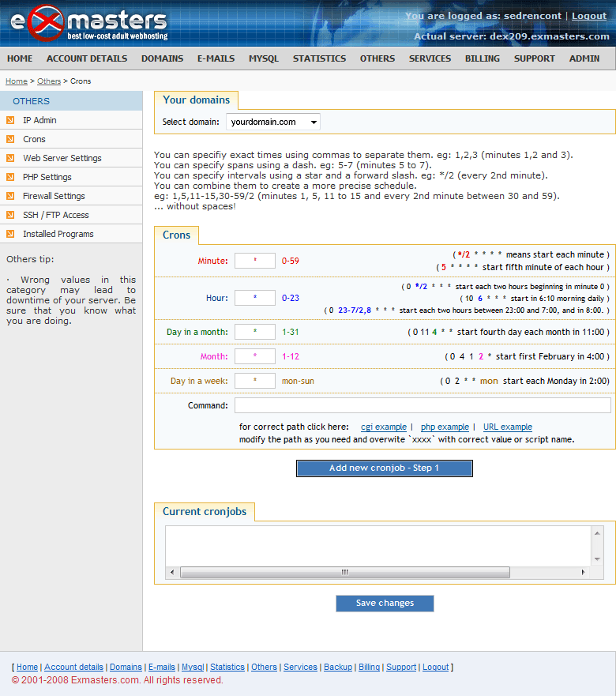The height and width of the screenshot is (696, 616).
Task: Click the arrow icon beside Installed Programs
Action: pyautogui.click(x=10, y=234)
